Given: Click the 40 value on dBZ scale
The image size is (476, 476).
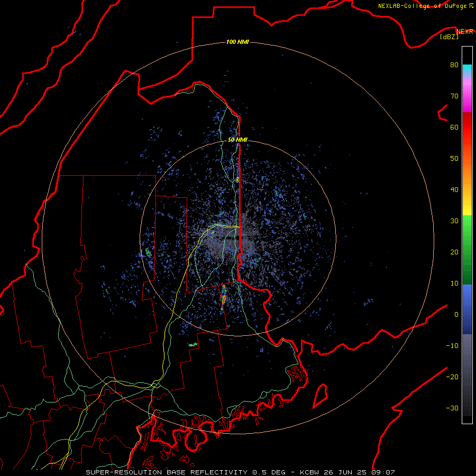Looking at the screenshot, I should [454, 190].
